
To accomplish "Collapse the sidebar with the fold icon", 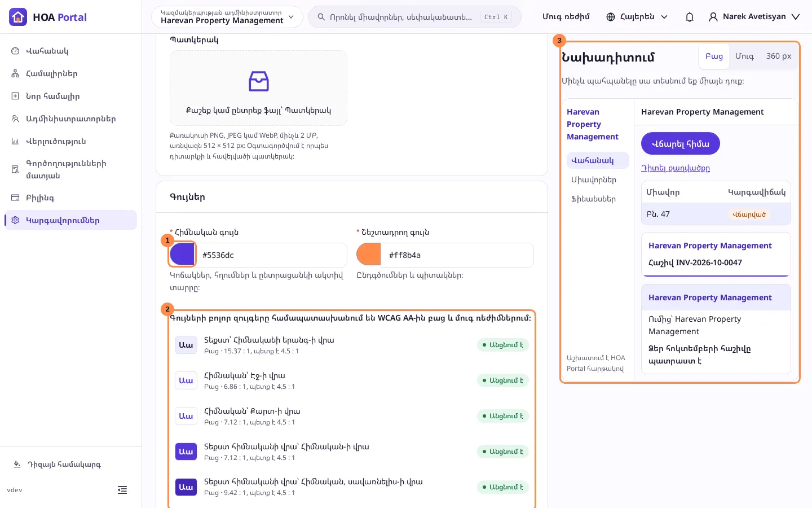I will pyautogui.click(x=122, y=490).
